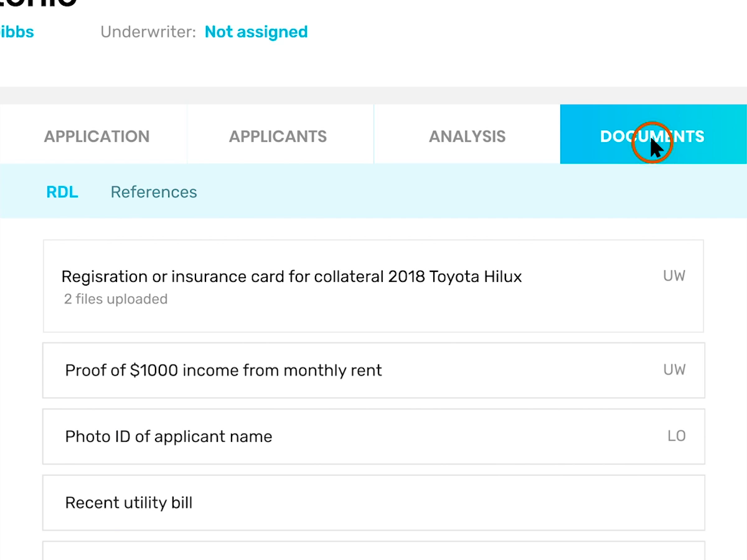Screen dimensions: 747x560
Task: View the ANALYSIS tab
Action: pyautogui.click(x=467, y=136)
